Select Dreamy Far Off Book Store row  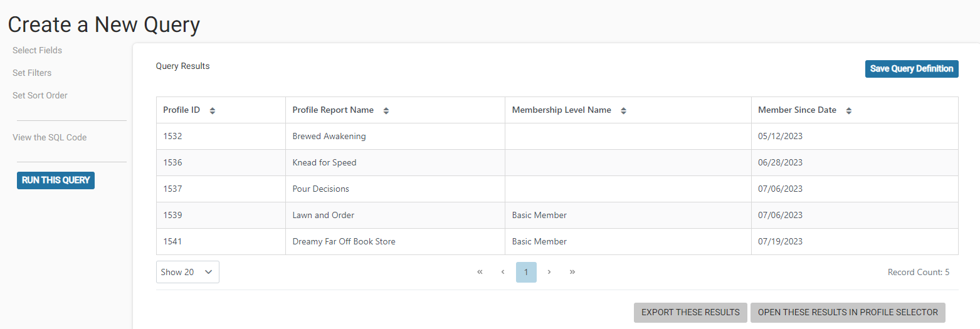[x=557, y=241]
